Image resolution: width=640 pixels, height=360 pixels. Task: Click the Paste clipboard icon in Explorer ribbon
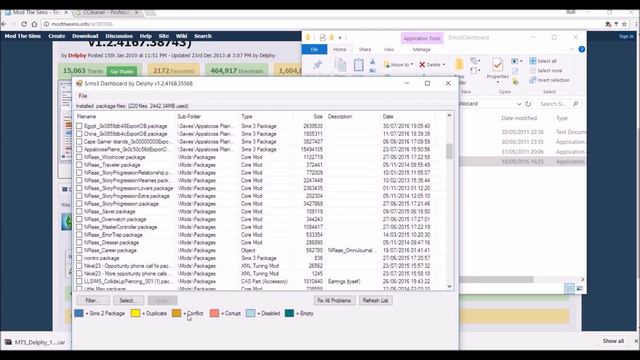[359, 65]
